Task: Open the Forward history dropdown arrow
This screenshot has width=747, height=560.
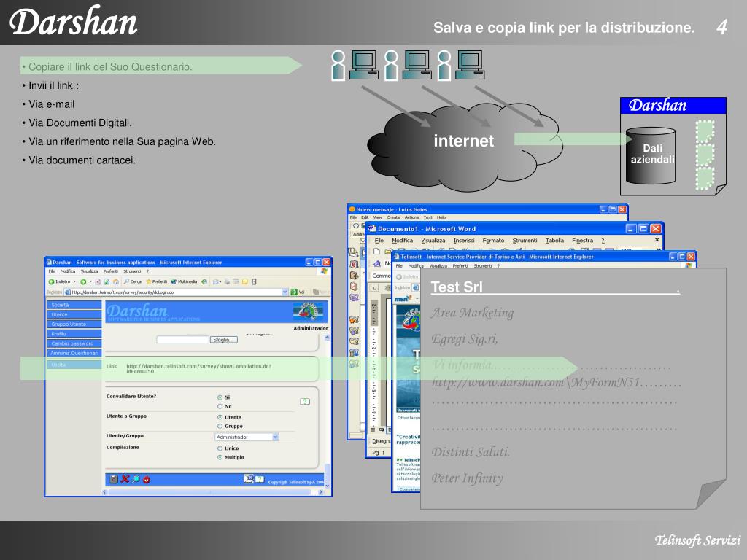Action: click(x=90, y=281)
